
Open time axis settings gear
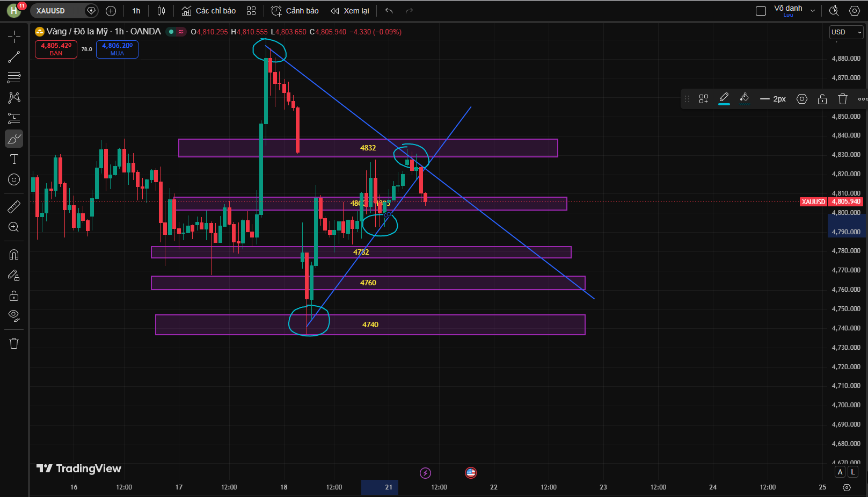pyautogui.click(x=847, y=487)
